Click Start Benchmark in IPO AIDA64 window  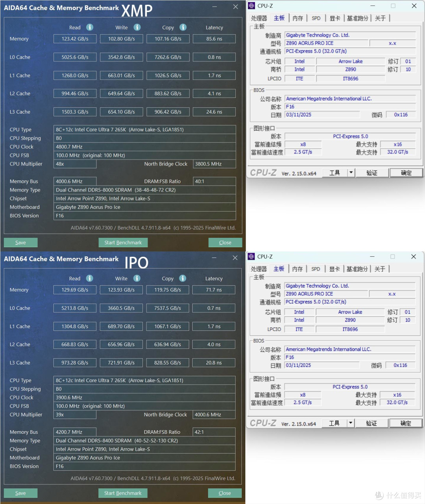[x=123, y=493]
